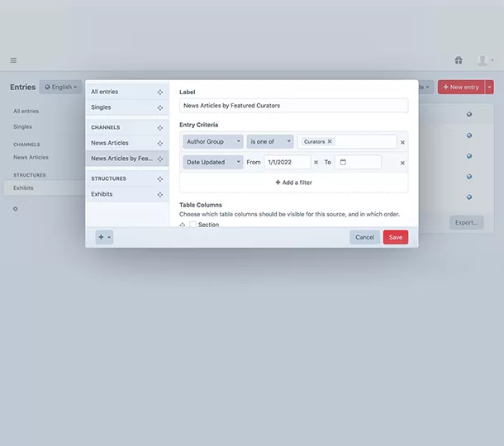Click move handle for Structures heading
504x446 pixels.
[160, 179]
